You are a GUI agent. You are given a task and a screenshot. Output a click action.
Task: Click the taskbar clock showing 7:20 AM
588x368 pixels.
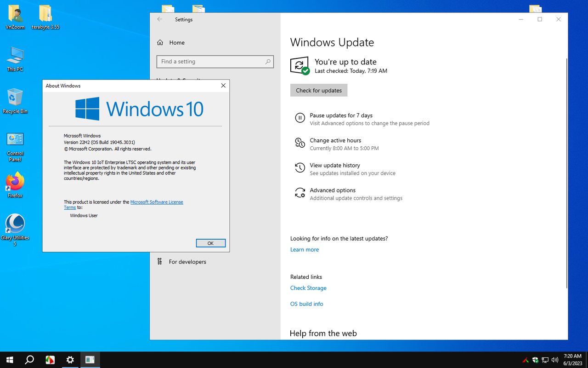coord(572,360)
